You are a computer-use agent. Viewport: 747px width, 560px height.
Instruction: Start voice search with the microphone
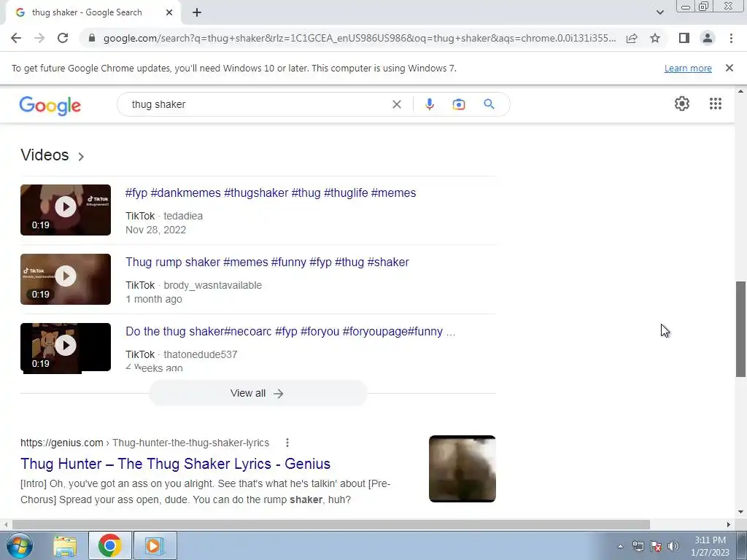click(429, 104)
